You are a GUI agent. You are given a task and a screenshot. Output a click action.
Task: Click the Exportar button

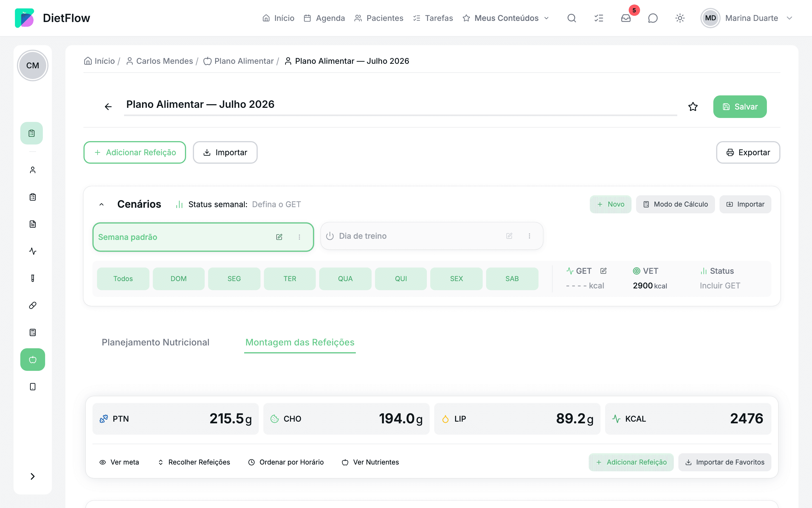[x=748, y=152]
